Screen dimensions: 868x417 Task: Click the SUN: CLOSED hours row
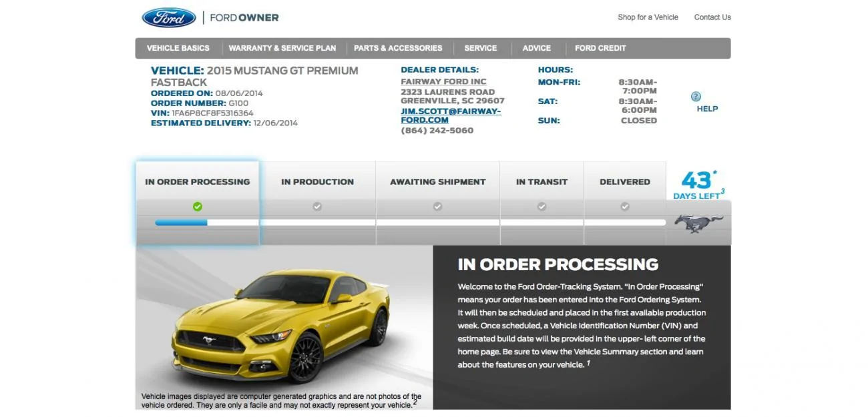(x=598, y=121)
